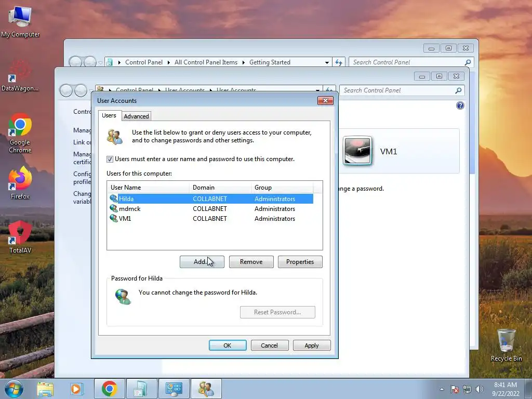Viewport: 532px width, 399px height.
Task: Open the Recycle Bin
Action: pos(506,345)
